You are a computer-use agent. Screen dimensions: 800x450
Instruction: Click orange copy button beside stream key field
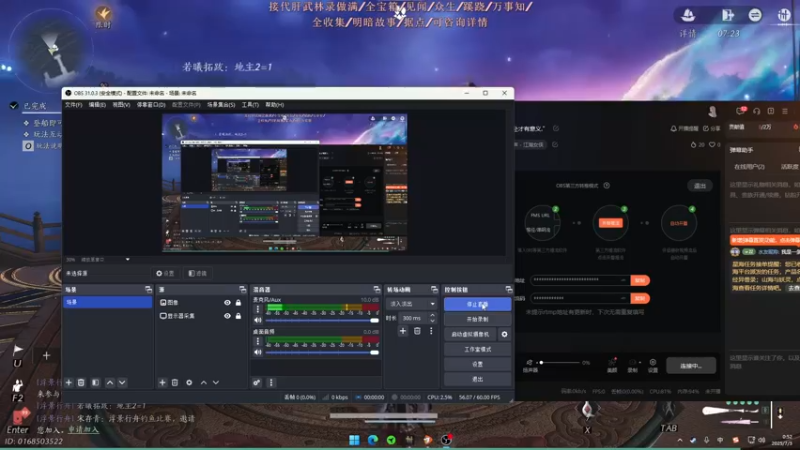(x=640, y=298)
